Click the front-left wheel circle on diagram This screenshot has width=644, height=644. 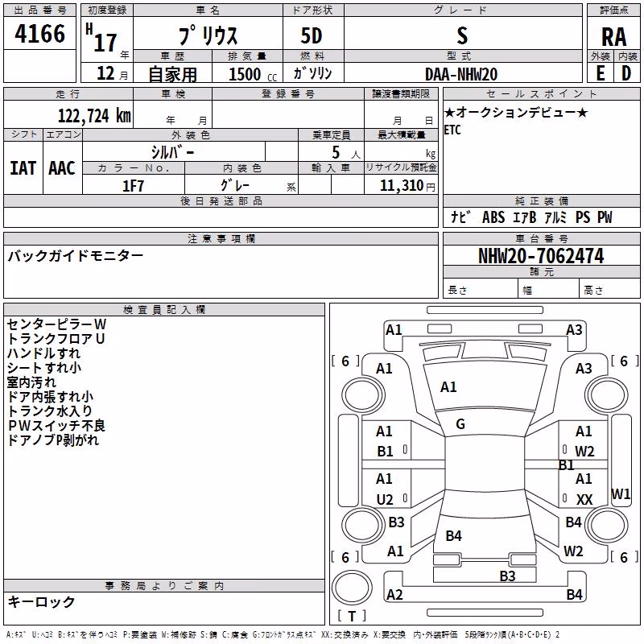363,395
